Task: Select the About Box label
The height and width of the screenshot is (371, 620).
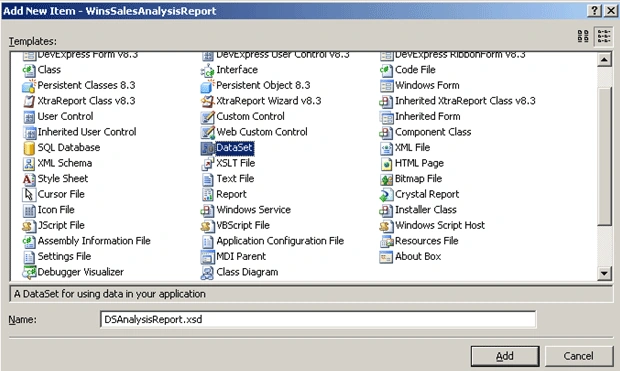Action: coord(418,256)
